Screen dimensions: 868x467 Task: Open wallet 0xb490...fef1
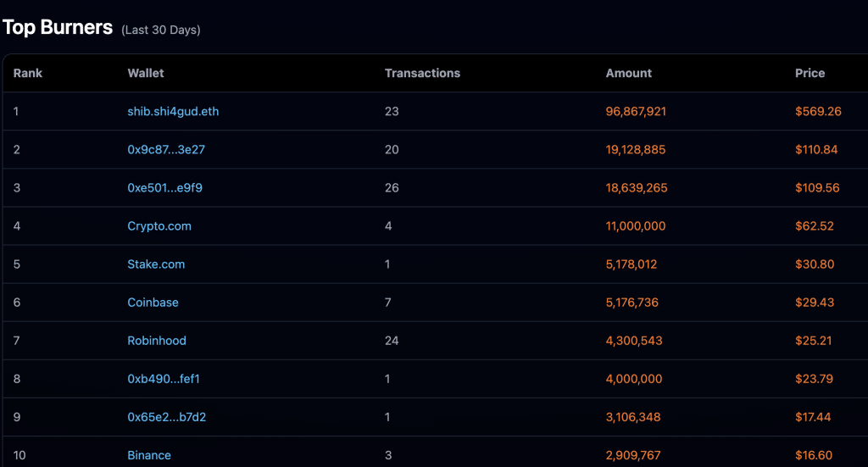(164, 379)
